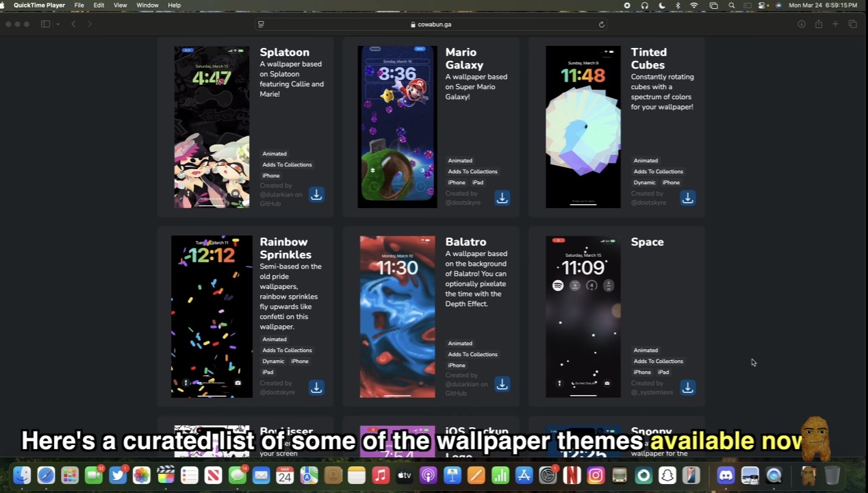Click the Splatoon card title
868x493 pixels.
click(x=284, y=52)
